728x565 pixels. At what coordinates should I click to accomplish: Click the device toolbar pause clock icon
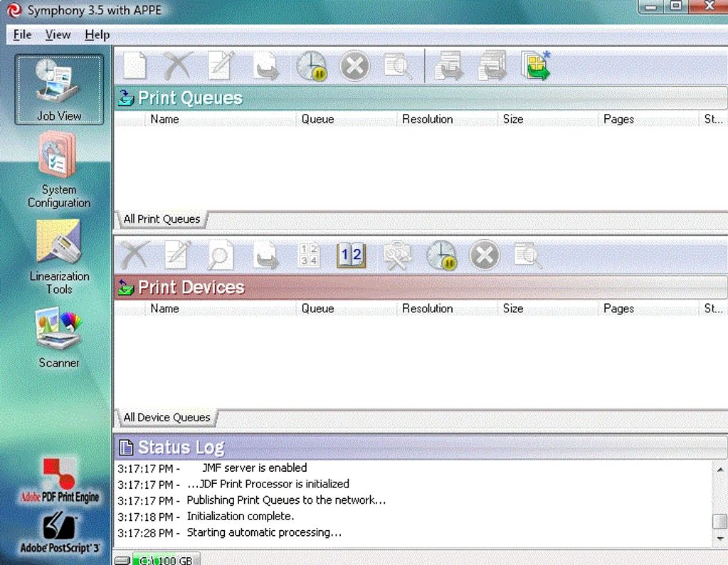(441, 255)
